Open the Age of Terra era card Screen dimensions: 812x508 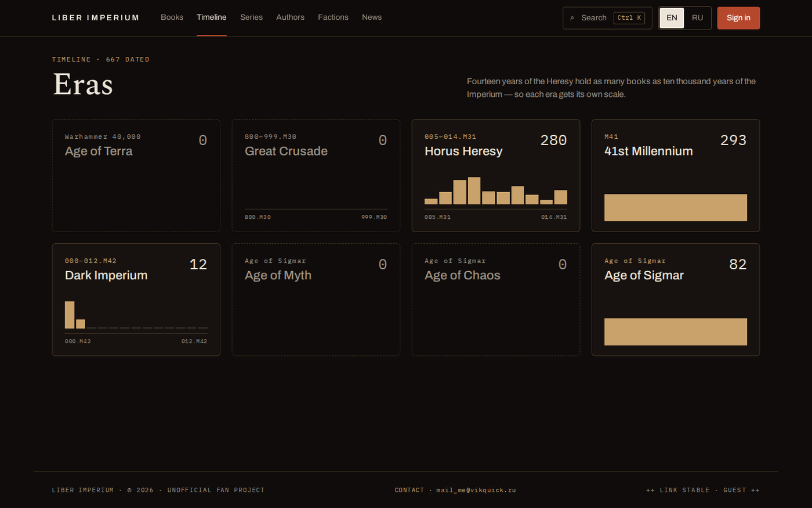[x=136, y=175]
